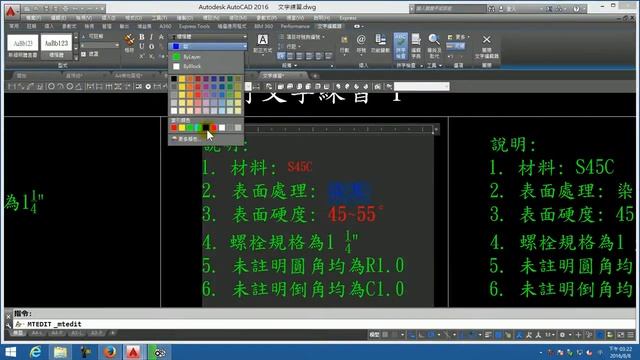
Task: Open Internet Explorer from the taskbar
Action: 36,352
